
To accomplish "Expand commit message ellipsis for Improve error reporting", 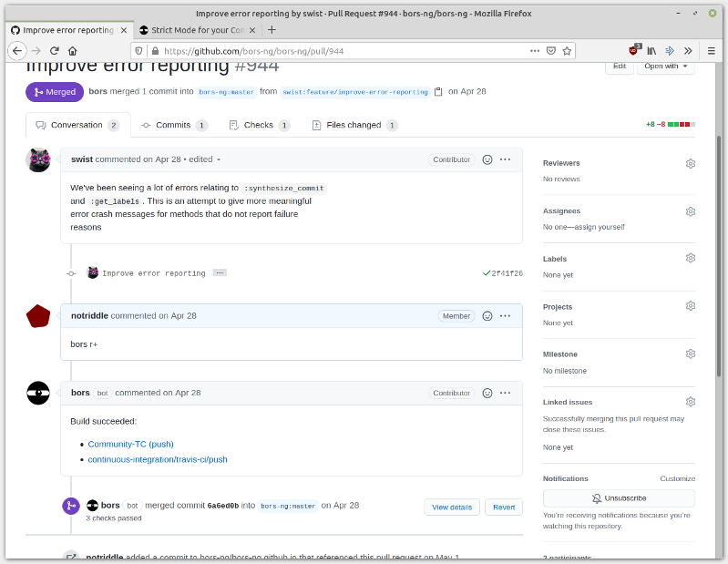I will tap(220, 272).
